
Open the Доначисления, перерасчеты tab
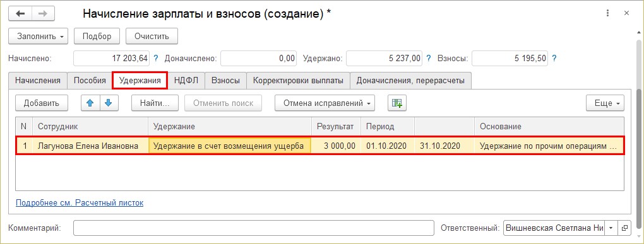410,80
